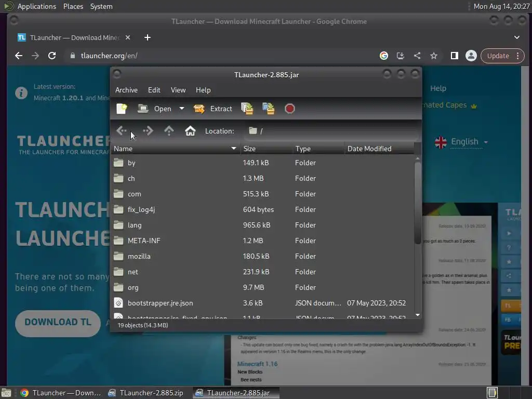Viewport: 532px width, 399px height.
Task: Open the Help menu in archive manager
Action: (203, 90)
